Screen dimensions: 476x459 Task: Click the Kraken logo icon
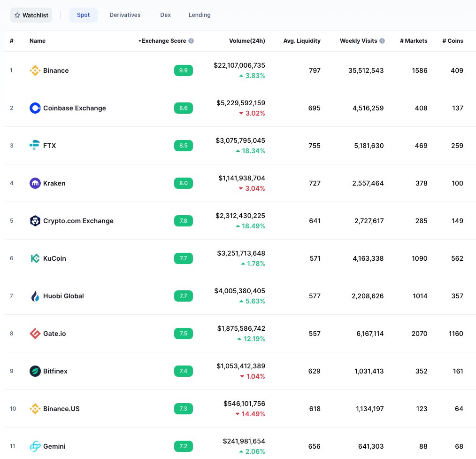click(x=35, y=183)
